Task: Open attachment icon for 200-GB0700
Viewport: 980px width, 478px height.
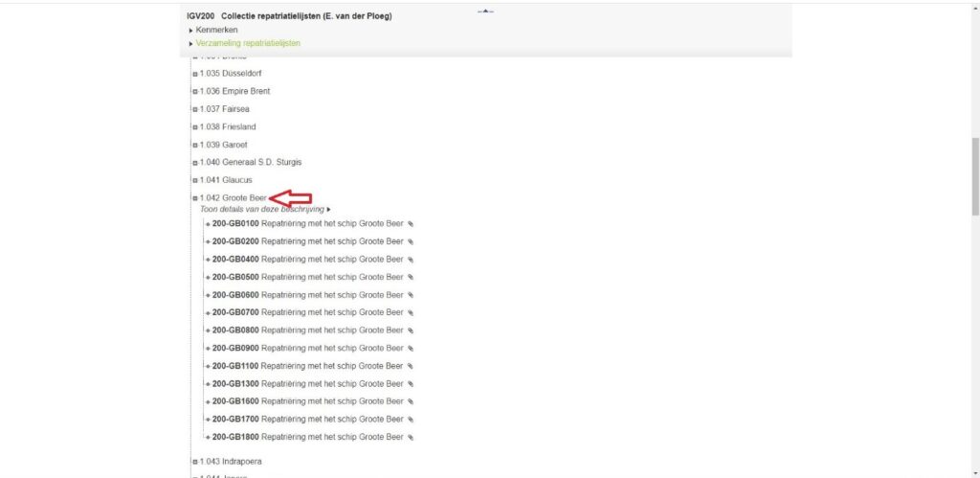Action: (x=411, y=313)
